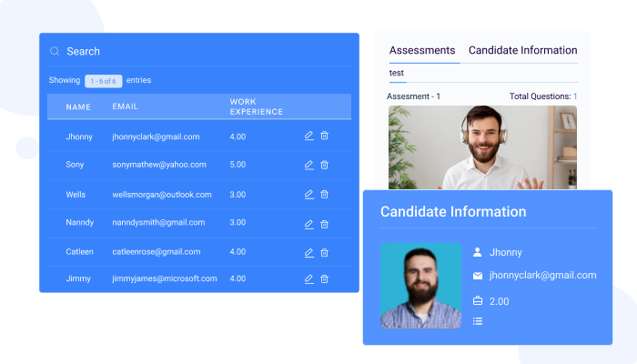The image size is (637, 364).
Task: Delete the Catleen candidate entry
Action: point(324,253)
